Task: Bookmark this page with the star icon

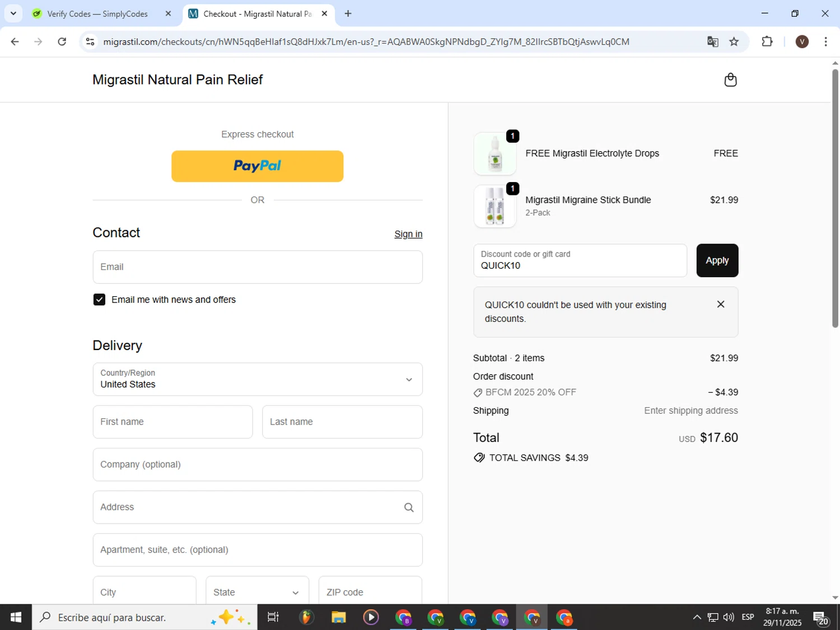Action: (x=734, y=41)
